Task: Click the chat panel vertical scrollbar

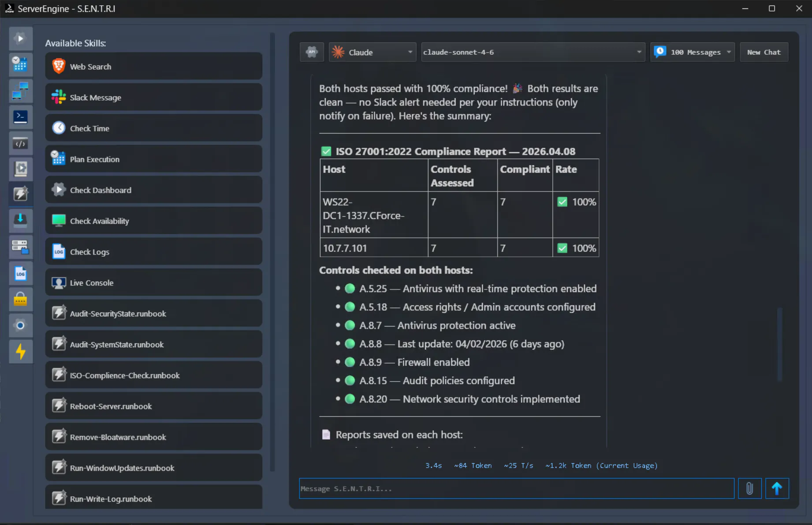Action: click(779, 344)
